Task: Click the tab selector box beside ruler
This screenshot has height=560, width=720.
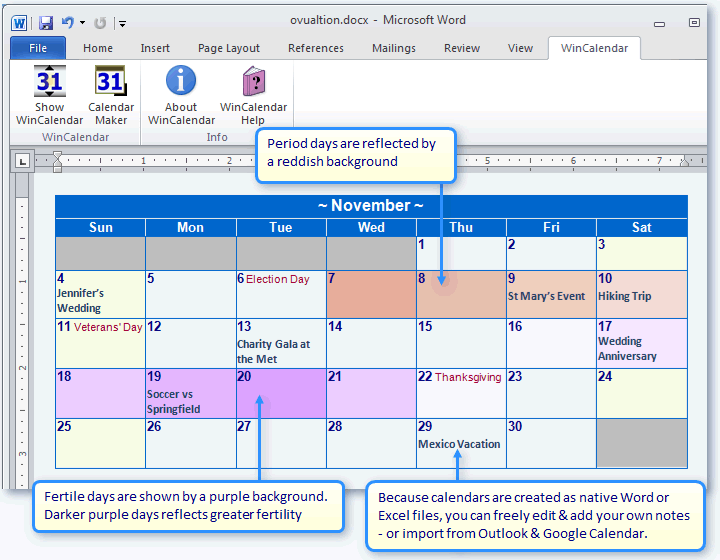Action: point(21,160)
